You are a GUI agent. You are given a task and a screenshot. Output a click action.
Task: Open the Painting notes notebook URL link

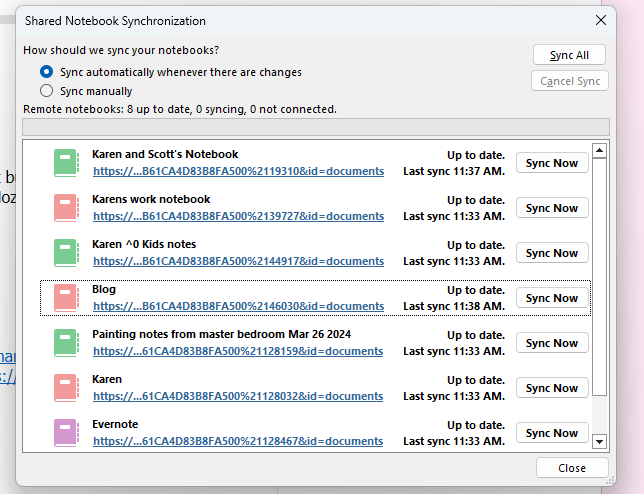click(238, 351)
